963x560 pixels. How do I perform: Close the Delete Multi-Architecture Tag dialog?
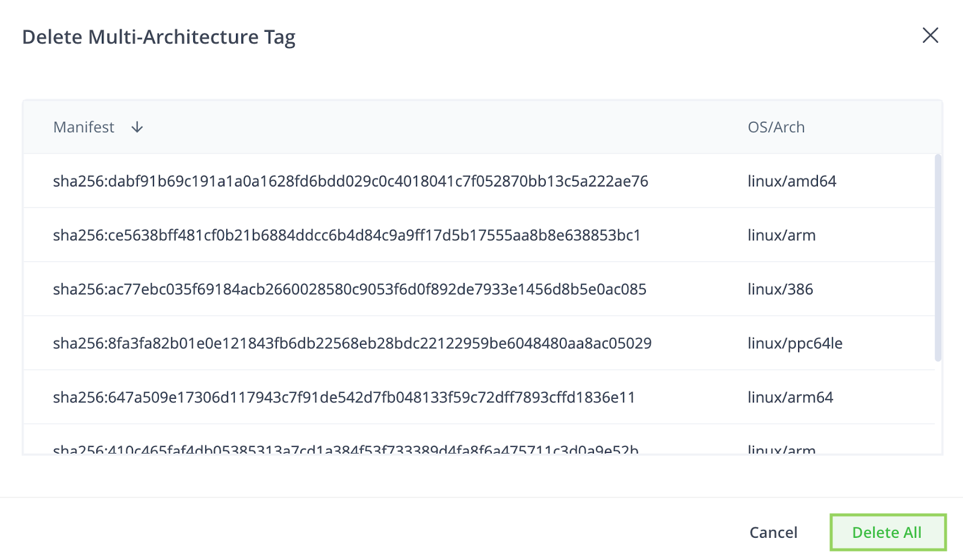(x=930, y=36)
